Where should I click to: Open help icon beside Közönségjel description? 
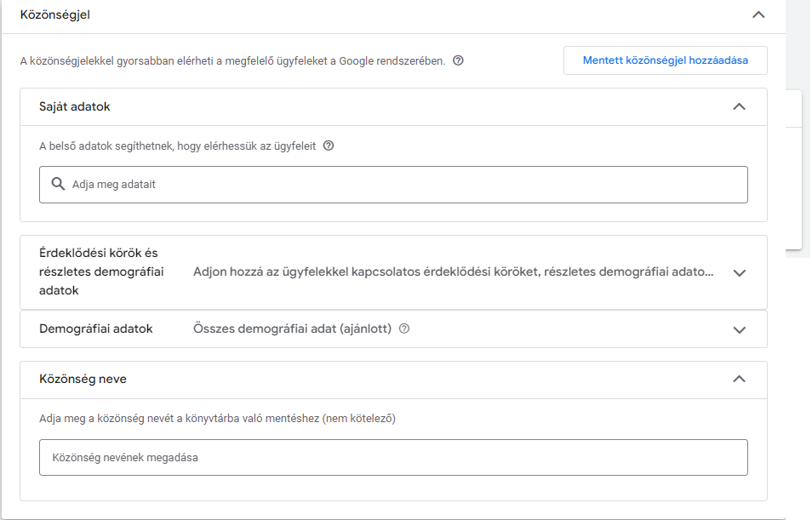pos(458,60)
